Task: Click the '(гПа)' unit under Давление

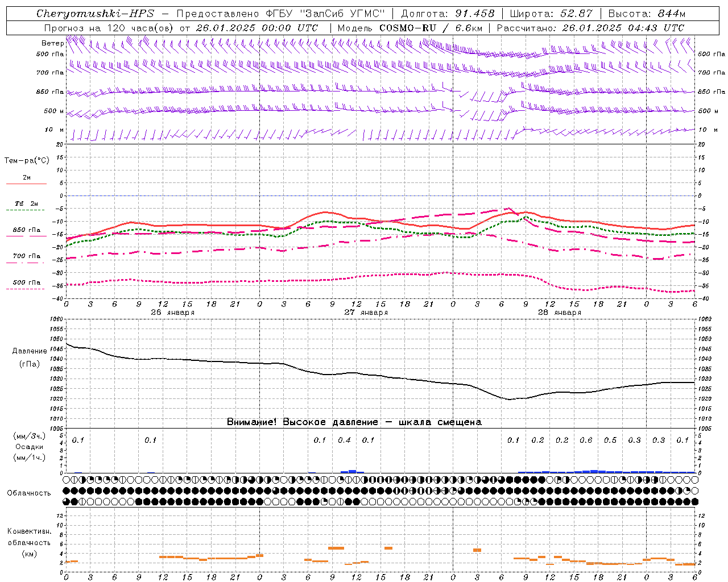Action: (x=30, y=364)
